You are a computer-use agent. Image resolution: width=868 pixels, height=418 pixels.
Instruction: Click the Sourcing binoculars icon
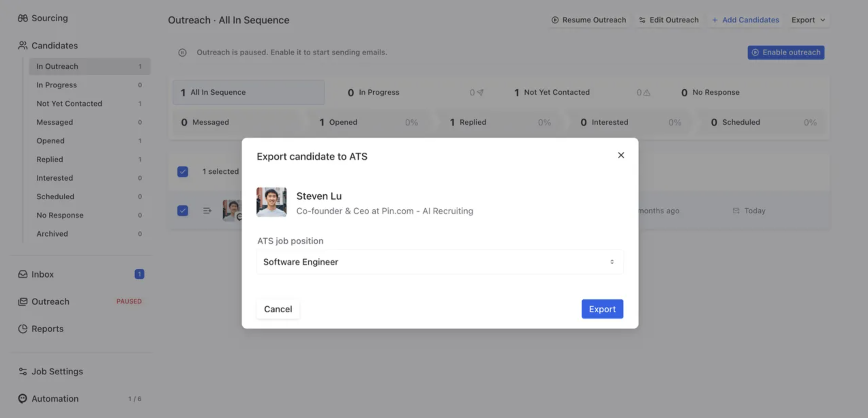point(23,18)
